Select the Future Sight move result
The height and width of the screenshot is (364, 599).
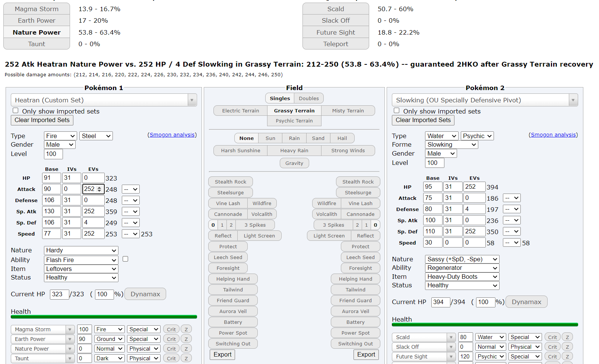336,32
